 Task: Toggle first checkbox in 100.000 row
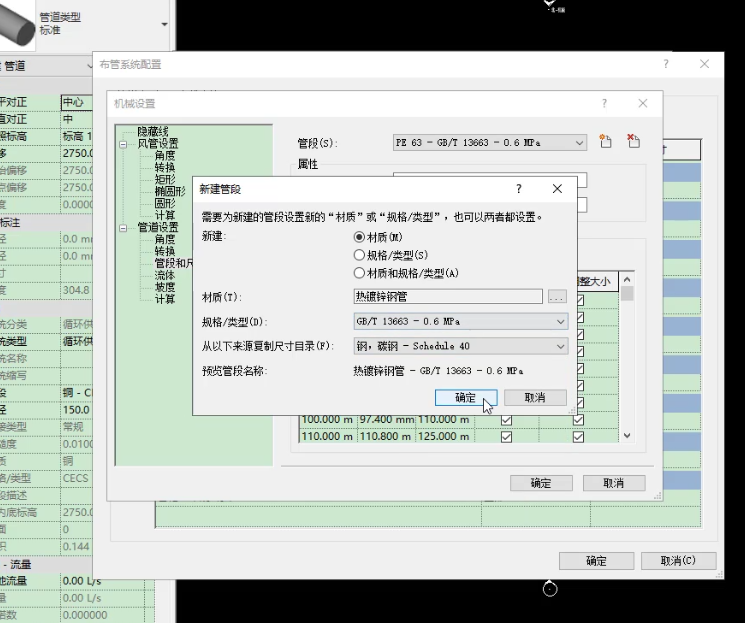click(506, 420)
